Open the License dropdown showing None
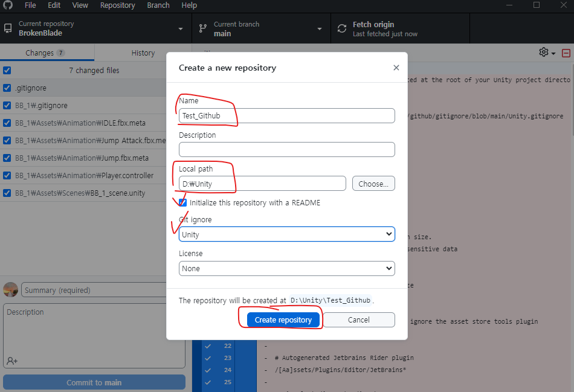This screenshot has width=574, height=392. coord(286,268)
